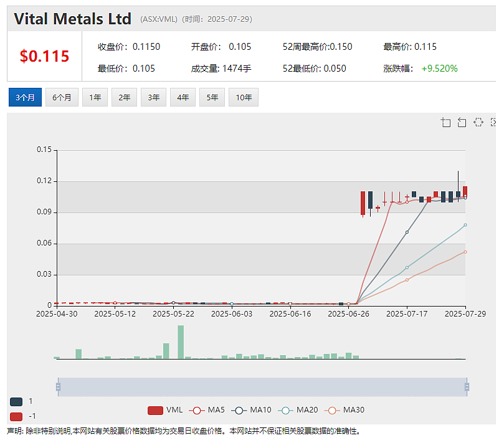Image resolution: width=504 pixels, height=443 pixels.
Task: Click the red swatch labeled -1
Action: click(x=16, y=417)
